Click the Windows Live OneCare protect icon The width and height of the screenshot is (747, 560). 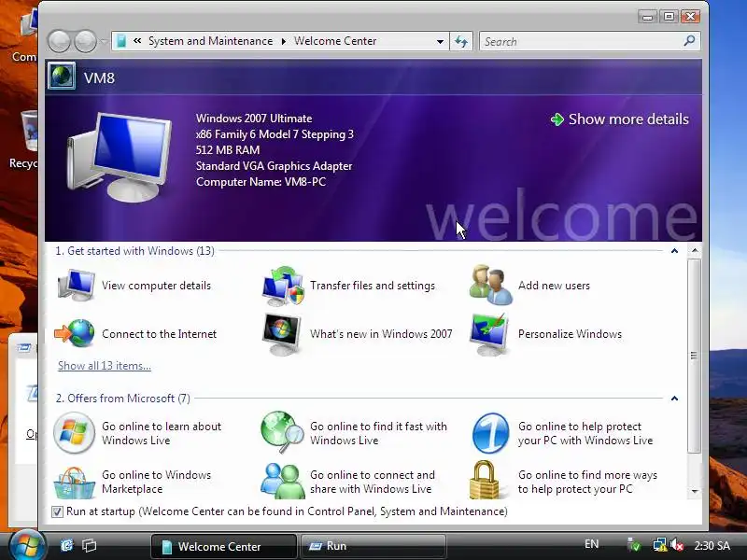pyautogui.click(x=490, y=433)
